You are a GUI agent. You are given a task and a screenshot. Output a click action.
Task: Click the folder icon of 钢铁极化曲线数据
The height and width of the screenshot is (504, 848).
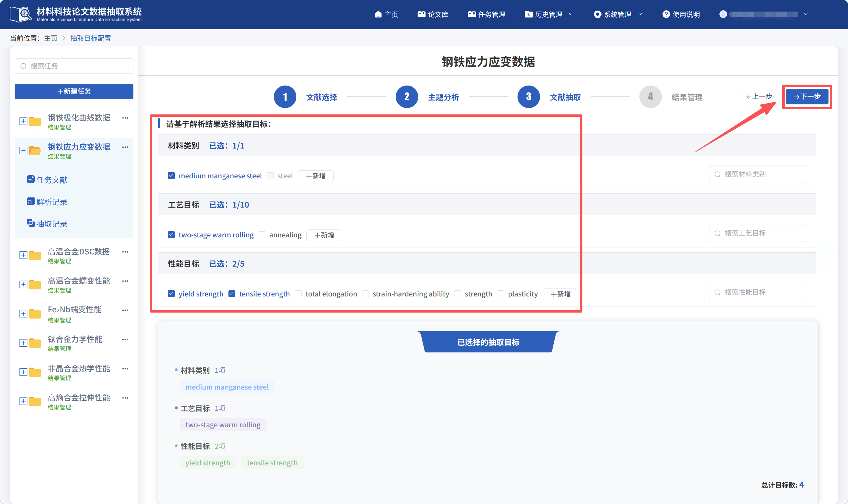point(35,121)
